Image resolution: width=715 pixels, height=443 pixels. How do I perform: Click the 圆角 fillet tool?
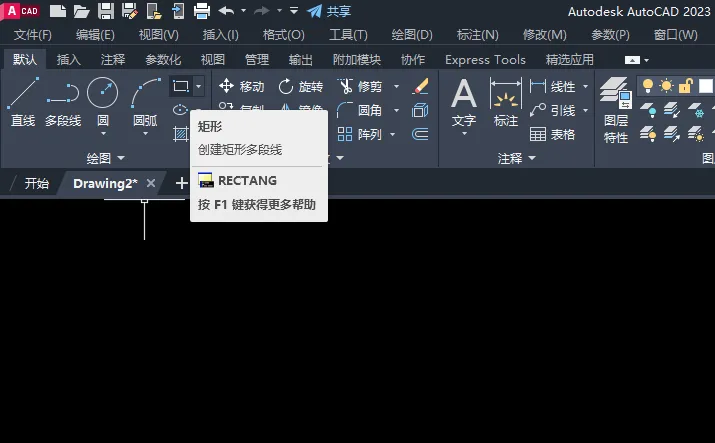click(x=359, y=110)
